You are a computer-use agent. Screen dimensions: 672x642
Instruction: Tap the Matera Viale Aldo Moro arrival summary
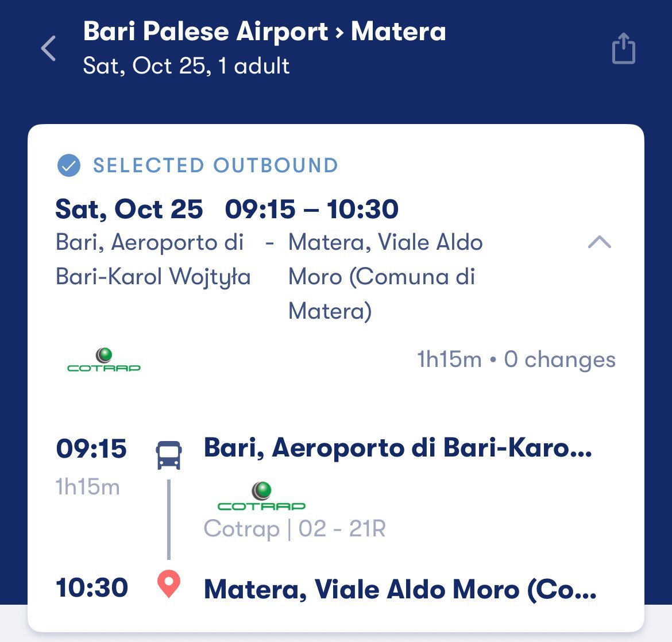coord(385,276)
